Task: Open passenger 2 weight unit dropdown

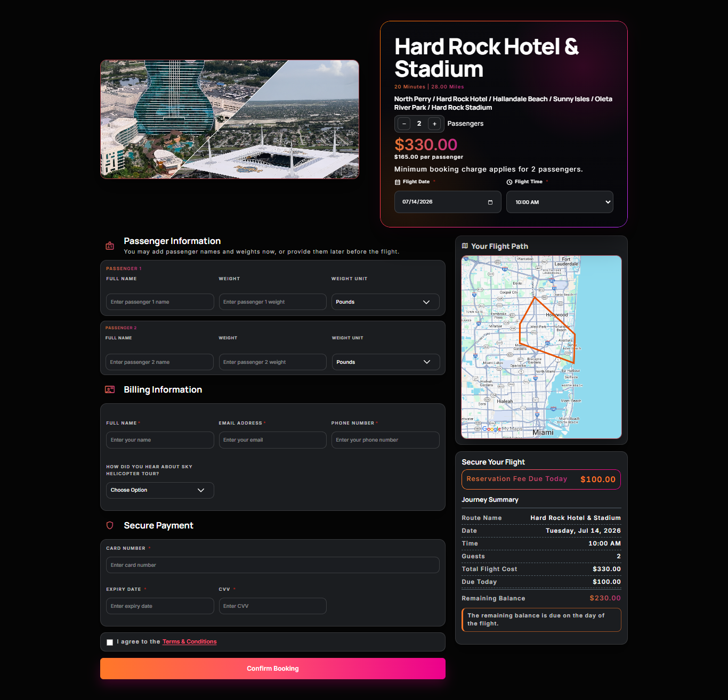Action: [x=386, y=362]
